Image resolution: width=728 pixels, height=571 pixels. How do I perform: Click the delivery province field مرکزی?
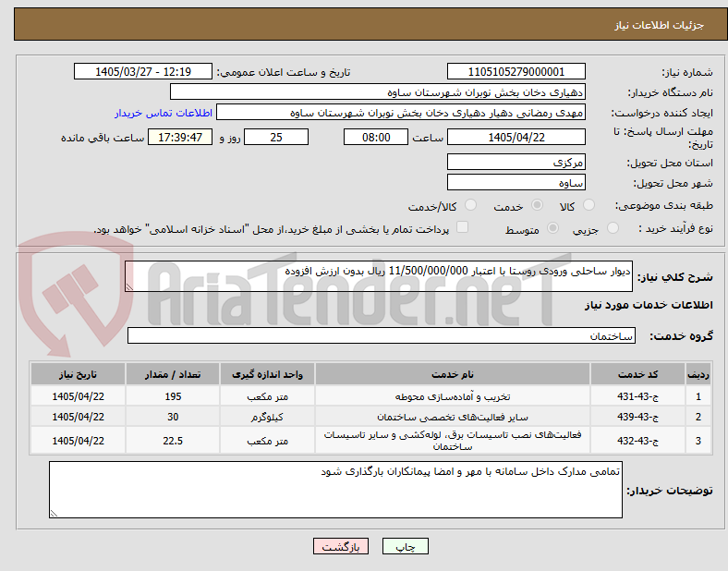tap(516, 162)
